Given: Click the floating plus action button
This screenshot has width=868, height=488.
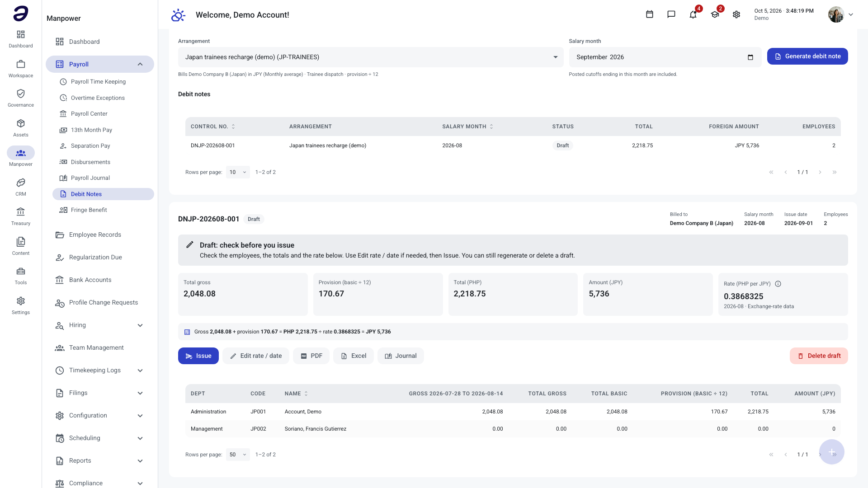Looking at the screenshot, I should point(832,452).
